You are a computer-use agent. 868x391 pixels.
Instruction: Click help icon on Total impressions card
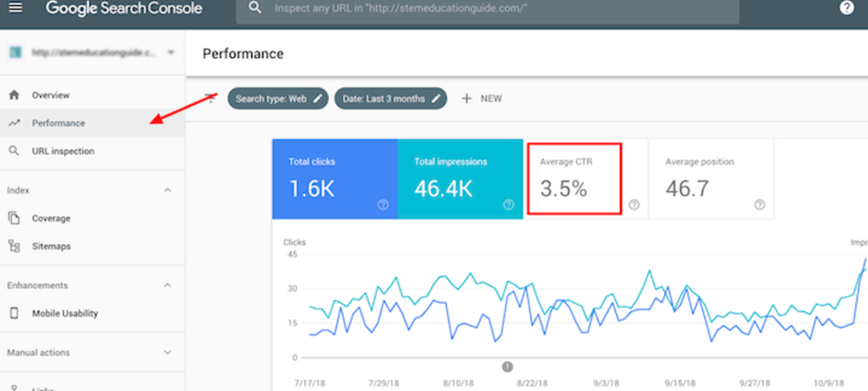[508, 205]
